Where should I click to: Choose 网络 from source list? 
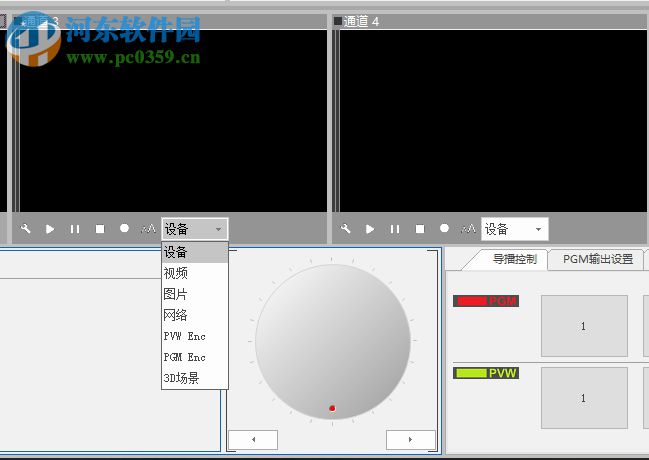point(195,315)
